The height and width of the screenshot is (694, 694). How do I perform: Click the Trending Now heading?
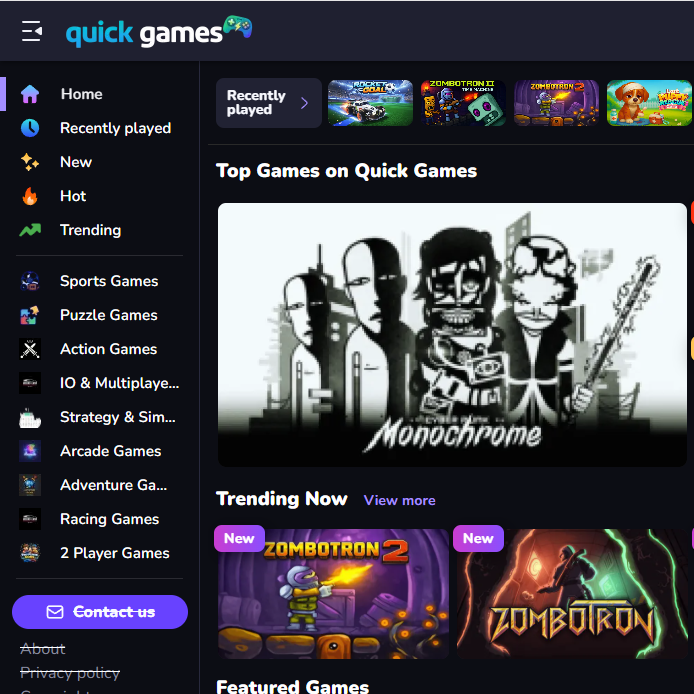(x=282, y=499)
